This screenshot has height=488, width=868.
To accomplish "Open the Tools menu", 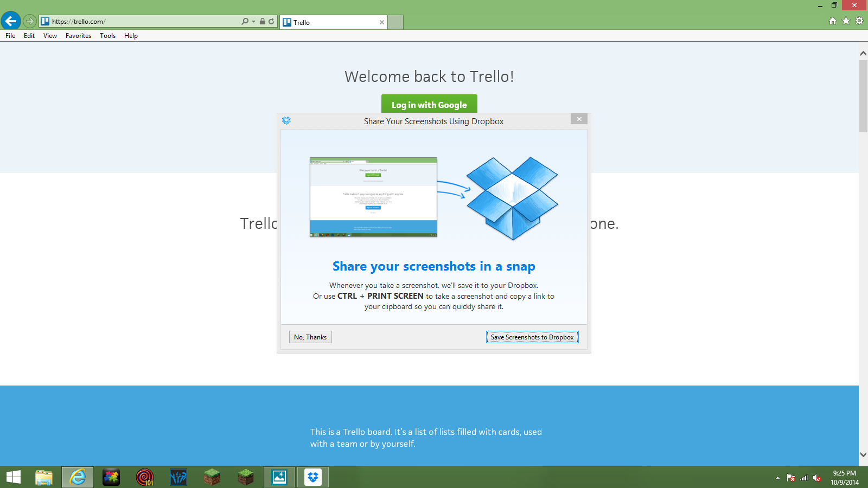I will point(107,36).
